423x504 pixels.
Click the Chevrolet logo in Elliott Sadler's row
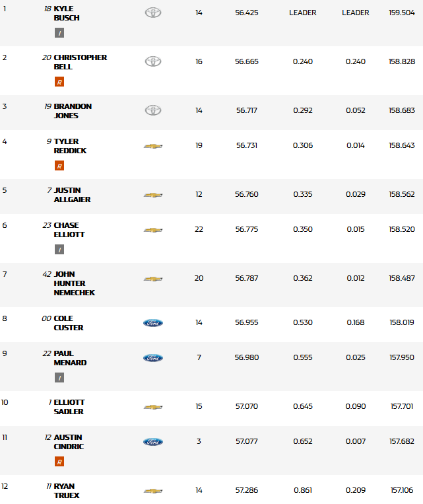point(153,407)
